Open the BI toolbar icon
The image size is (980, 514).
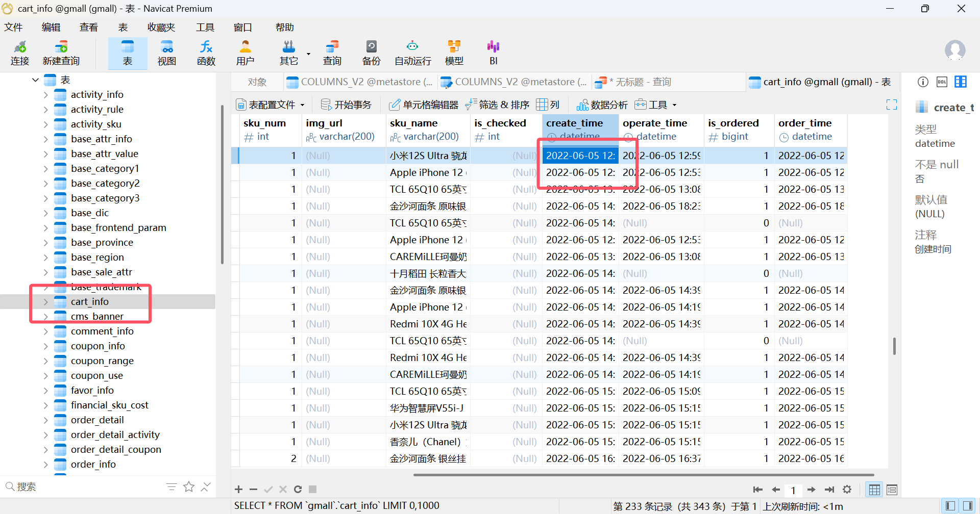click(494, 53)
